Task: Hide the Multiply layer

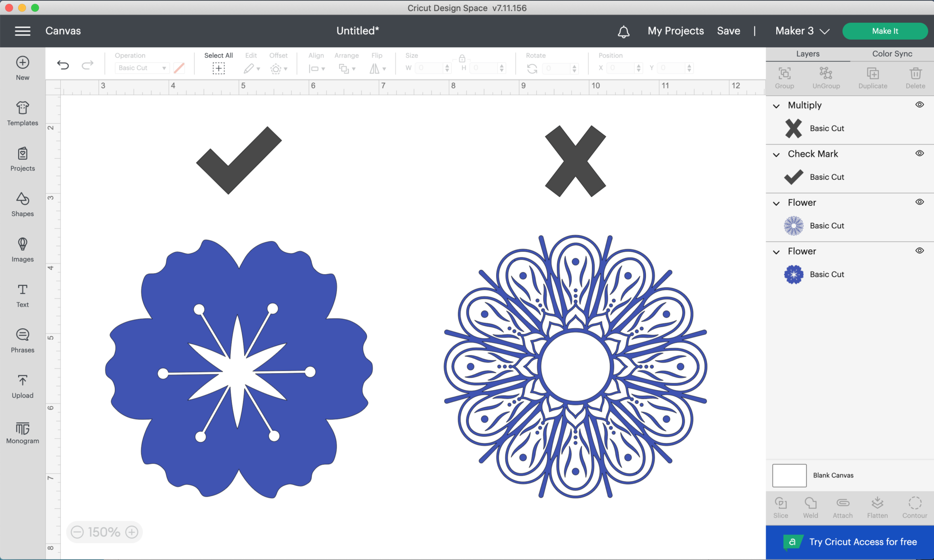Action: coord(919,105)
